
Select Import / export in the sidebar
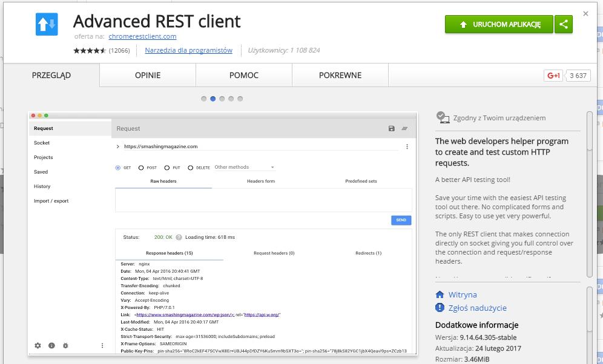(x=51, y=201)
